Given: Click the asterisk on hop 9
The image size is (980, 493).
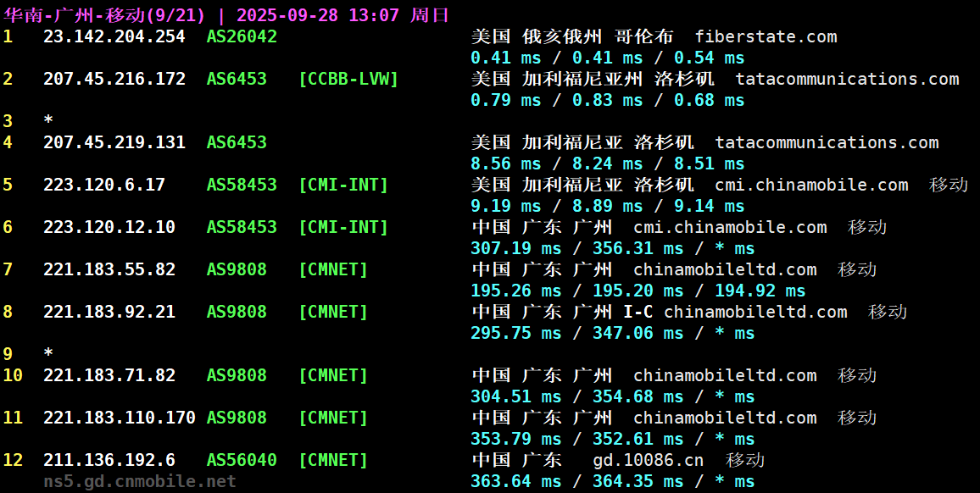Looking at the screenshot, I should coord(48,353).
